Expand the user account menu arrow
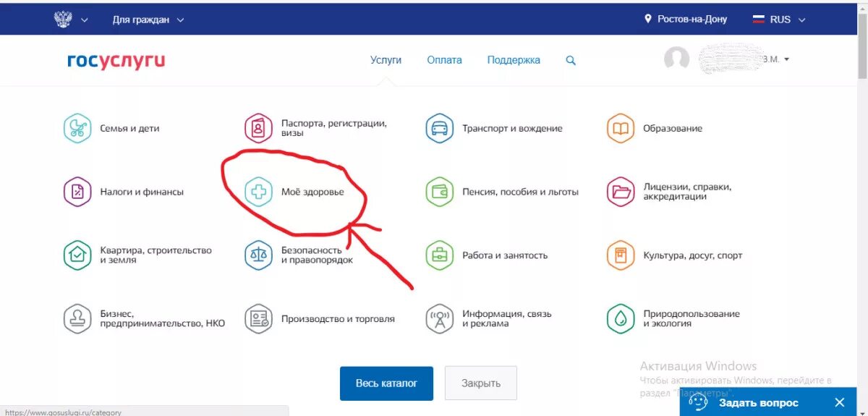The height and width of the screenshot is (416, 868). pyautogui.click(x=787, y=59)
